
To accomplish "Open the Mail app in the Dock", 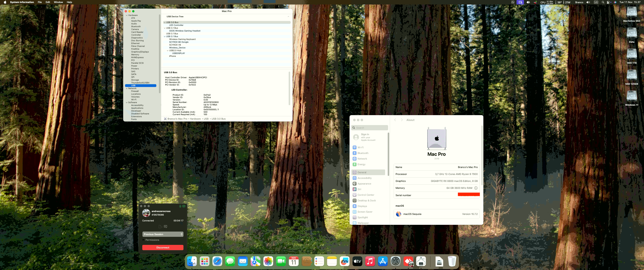I will [243, 262].
